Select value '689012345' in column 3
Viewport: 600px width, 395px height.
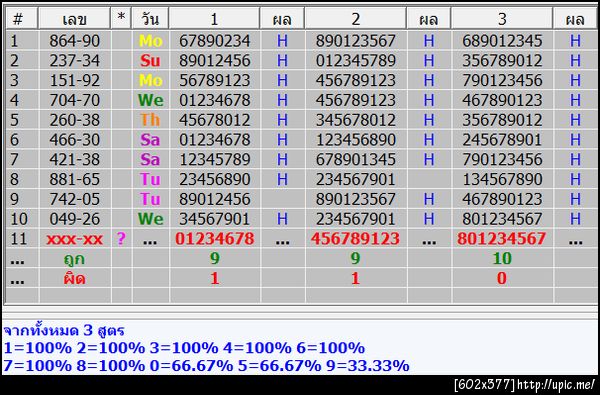[x=502, y=41]
